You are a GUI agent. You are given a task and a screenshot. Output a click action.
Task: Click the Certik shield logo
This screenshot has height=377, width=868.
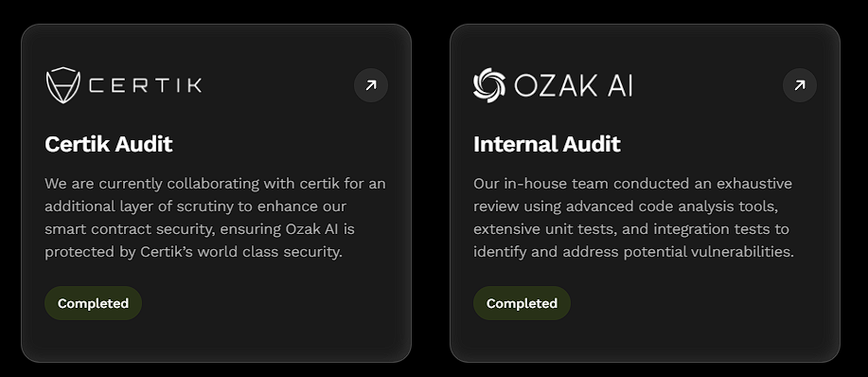coord(62,85)
